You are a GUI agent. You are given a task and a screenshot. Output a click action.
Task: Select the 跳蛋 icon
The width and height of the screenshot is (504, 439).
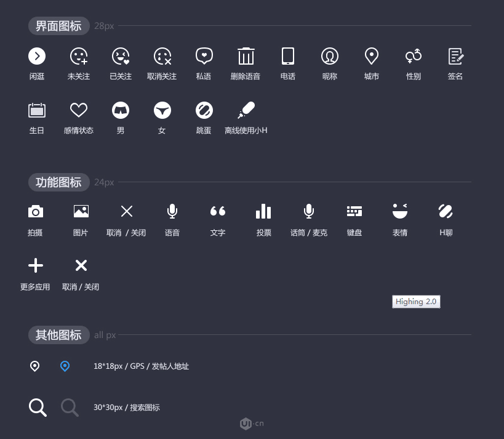204,110
